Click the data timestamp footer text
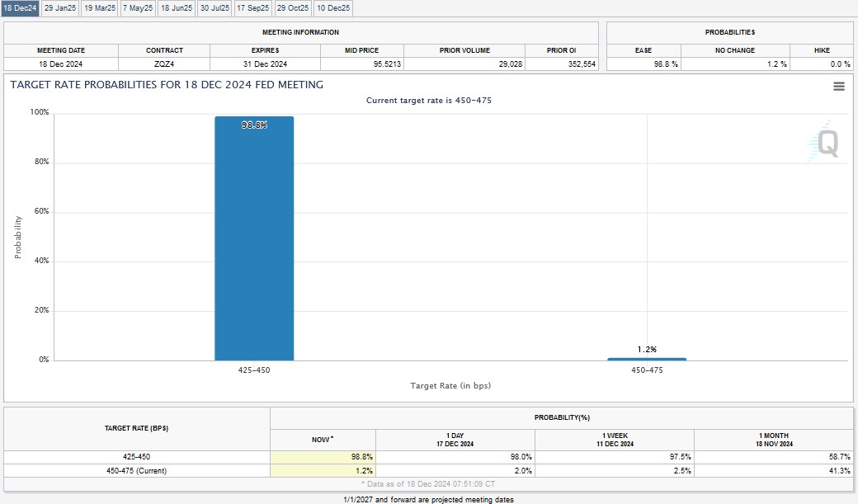This screenshot has width=858, height=504. tap(429, 484)
